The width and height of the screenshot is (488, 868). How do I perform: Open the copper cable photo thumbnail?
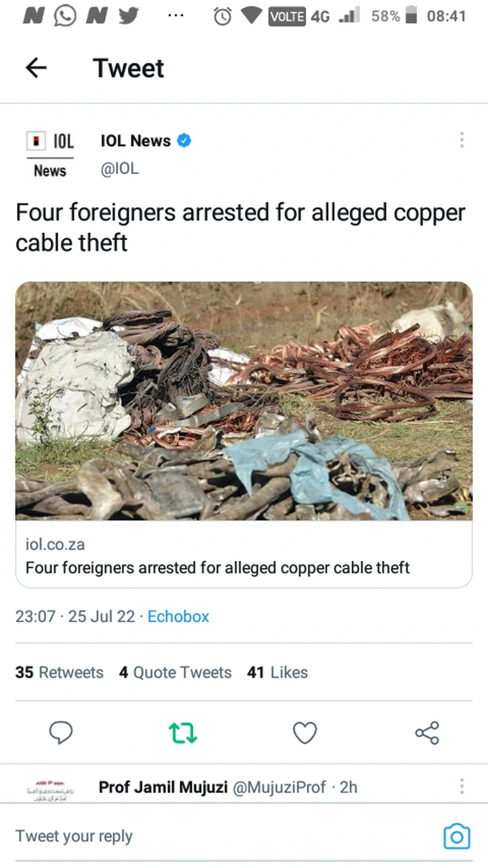(x=244, y=401)
